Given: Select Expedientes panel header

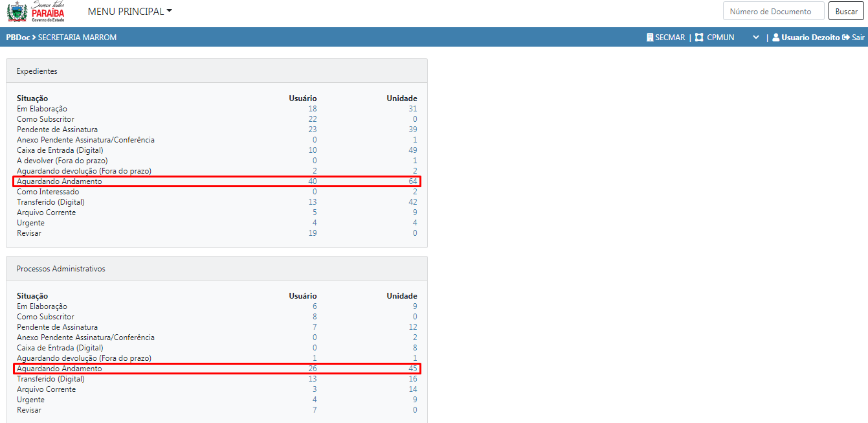Looking at the screenshot, I should (217, 71).
